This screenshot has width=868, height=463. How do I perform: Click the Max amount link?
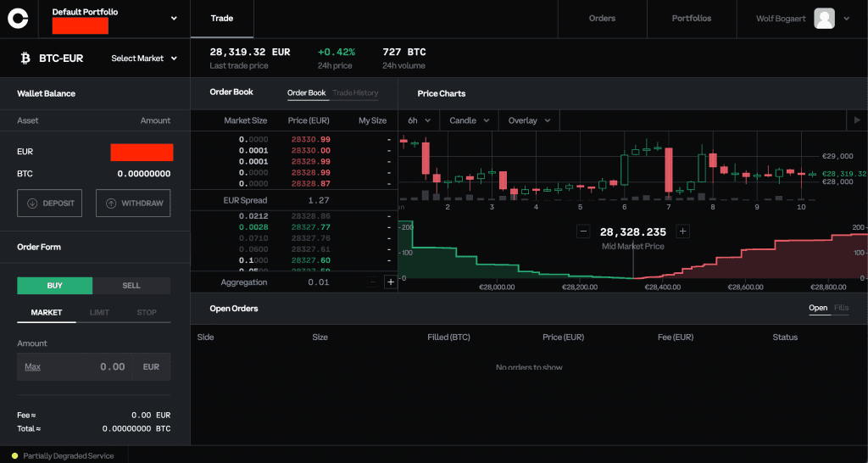point(33,367)
